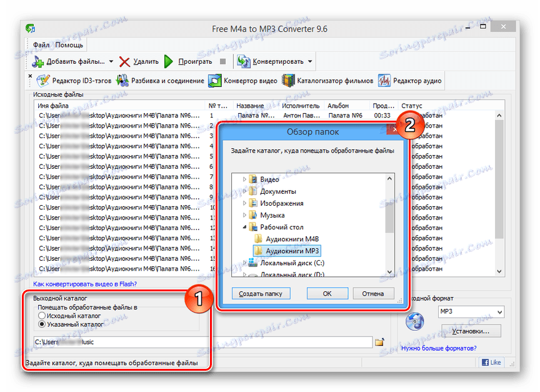
Task: Click scroll-up arrow of the file list
Action: tap(499, 116)
